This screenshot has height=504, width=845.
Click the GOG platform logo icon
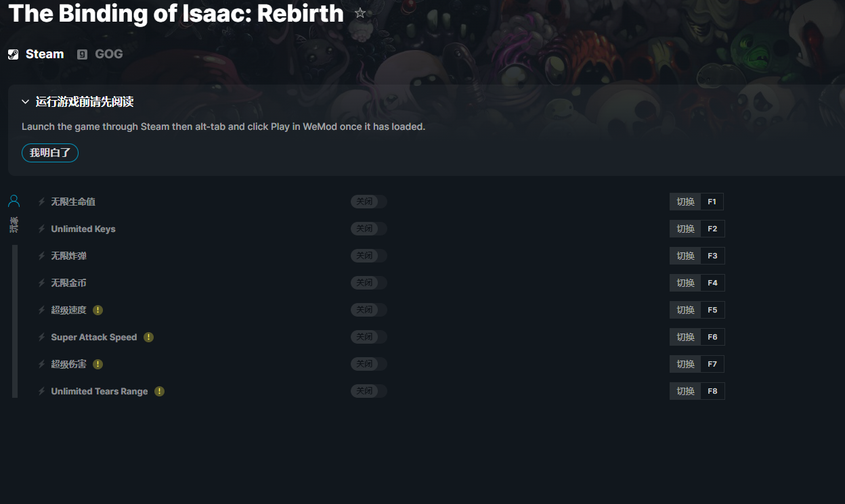point(83,55)
